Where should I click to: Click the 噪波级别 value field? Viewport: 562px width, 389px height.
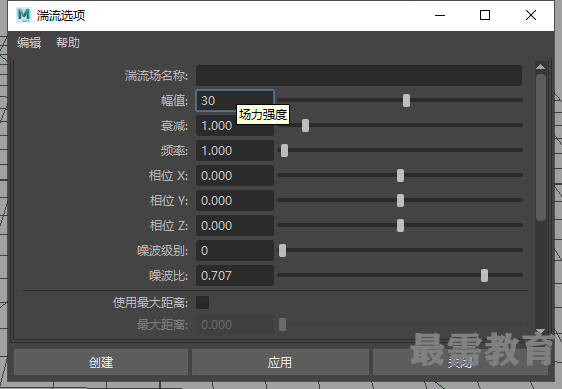click(235, 251)
